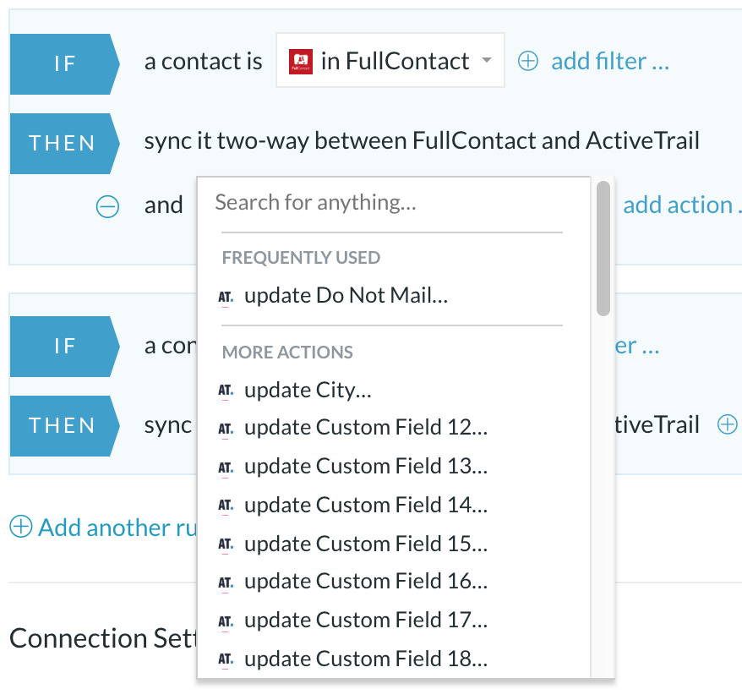Click ActiveTrail icon beside Custom Field 12

point(226,429)
